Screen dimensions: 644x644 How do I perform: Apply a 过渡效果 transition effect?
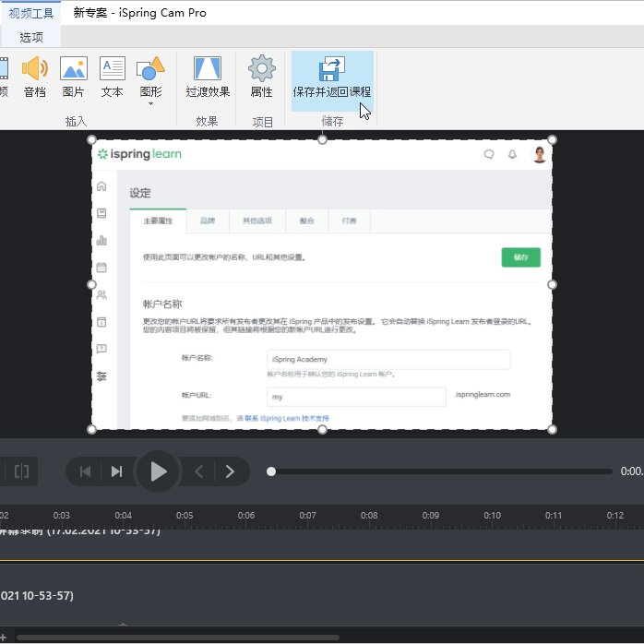point(208,77)
